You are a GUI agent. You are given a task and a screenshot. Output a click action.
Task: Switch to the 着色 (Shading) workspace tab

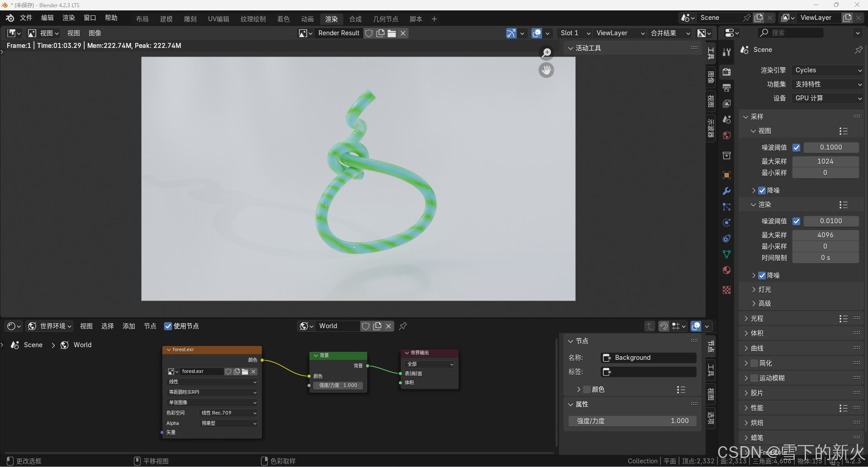pyautogui.click(x=283, y=19)
